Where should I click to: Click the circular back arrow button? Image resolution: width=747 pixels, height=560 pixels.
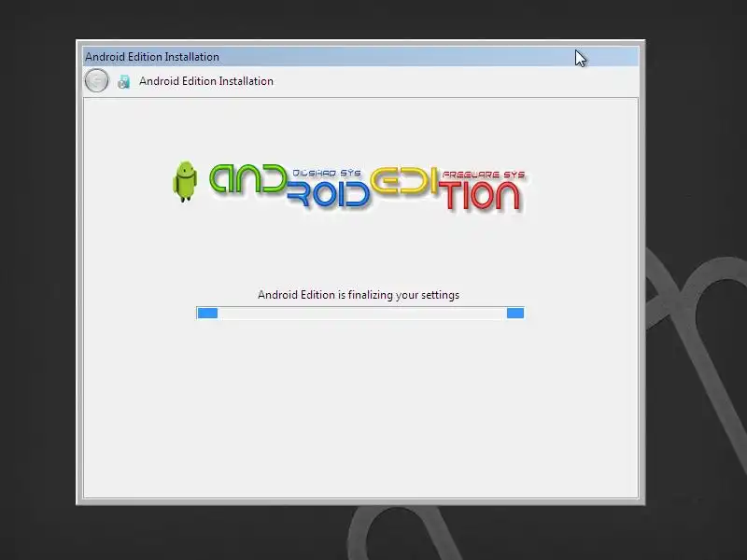[96, 80]
